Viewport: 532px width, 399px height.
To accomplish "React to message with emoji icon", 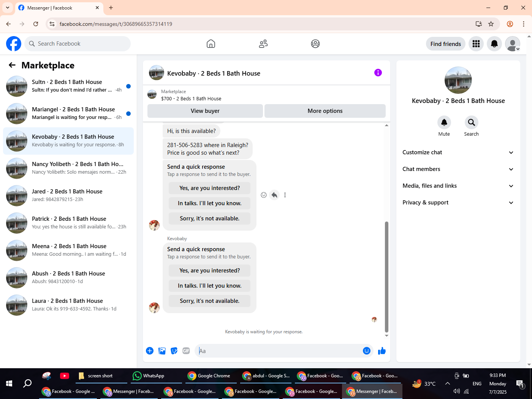I will [x=264, y=195].
